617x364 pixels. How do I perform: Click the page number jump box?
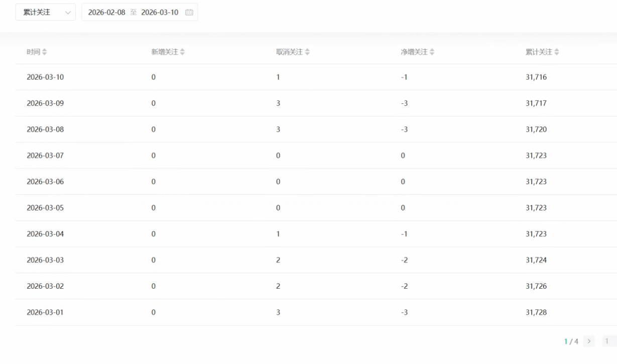pyautogui.click(x=607, y=341)
